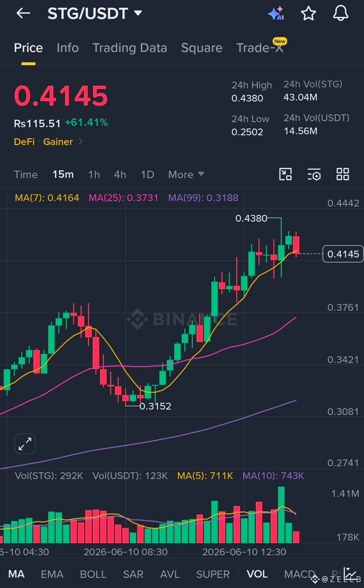Tap the volume MA(5): 711K label
The height and width of the screenshot is (588, 364).
coord(205,476)
